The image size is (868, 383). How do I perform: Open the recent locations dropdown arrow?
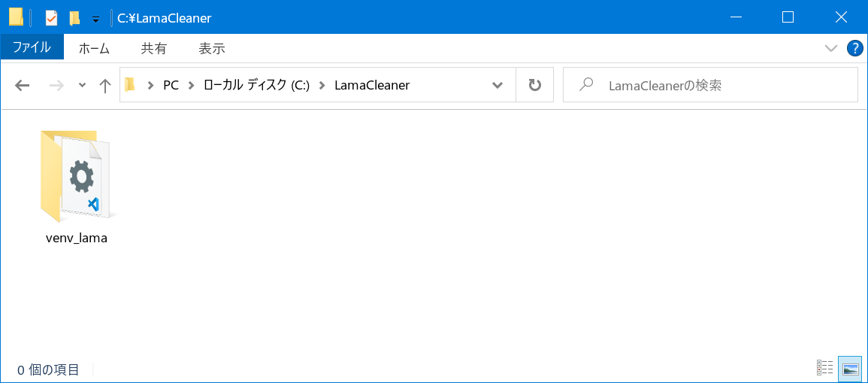tap(82, 85)
